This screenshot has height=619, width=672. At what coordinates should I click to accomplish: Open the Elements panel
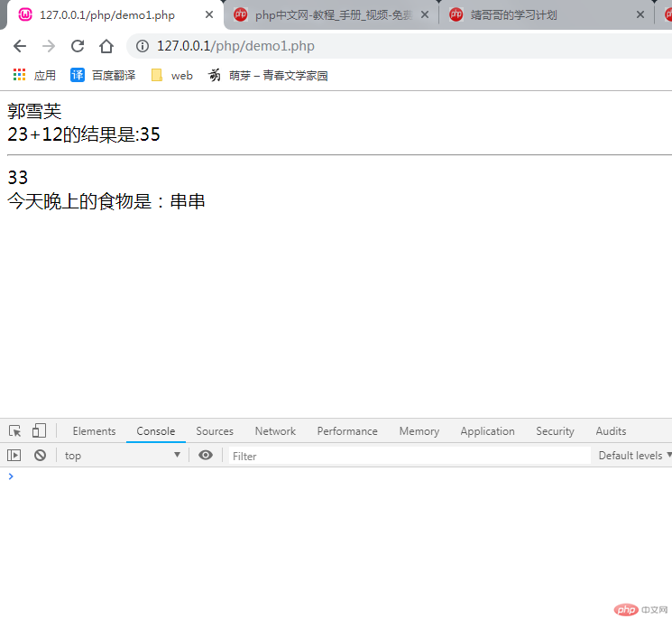pyautogui.click(x=95, y=431)
